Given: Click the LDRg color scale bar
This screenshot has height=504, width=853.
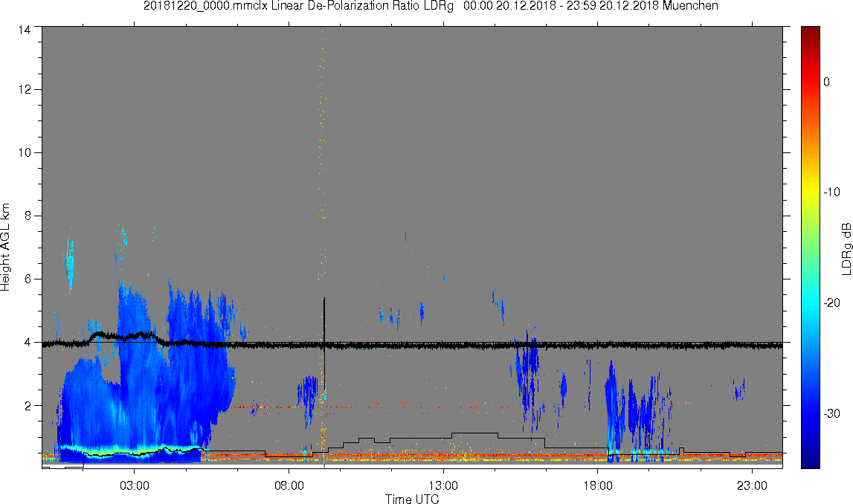Looking at the screenshot, I should pyautogui.click(x=811, y=248).
